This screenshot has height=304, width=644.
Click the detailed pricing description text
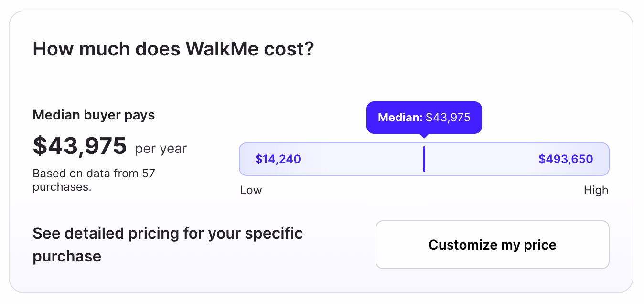[x=168, y=244]
